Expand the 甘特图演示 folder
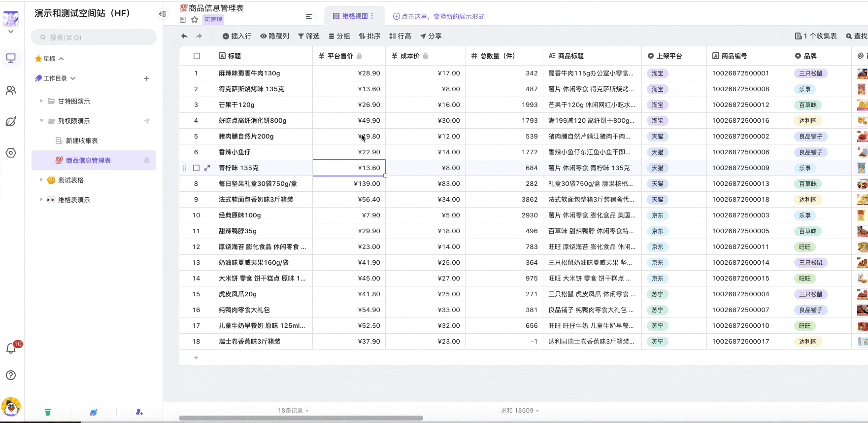Image resolution: width=868 pixels, height=423 pixels. click(41, 101)
